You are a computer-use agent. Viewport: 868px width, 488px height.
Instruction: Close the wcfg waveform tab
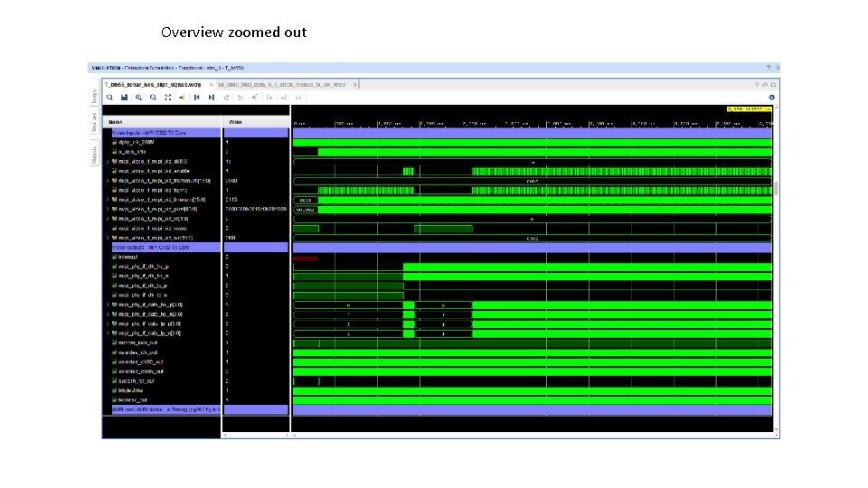(212, 85)
